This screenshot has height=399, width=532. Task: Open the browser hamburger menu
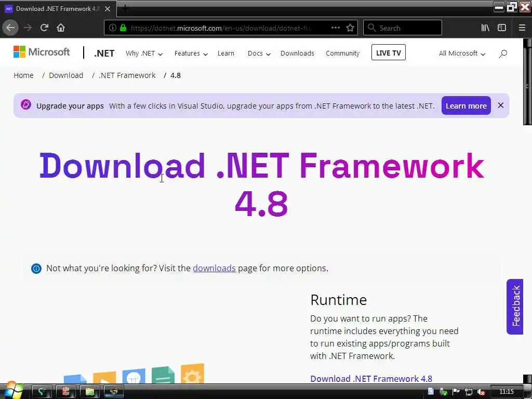click(x=522, y=28)
